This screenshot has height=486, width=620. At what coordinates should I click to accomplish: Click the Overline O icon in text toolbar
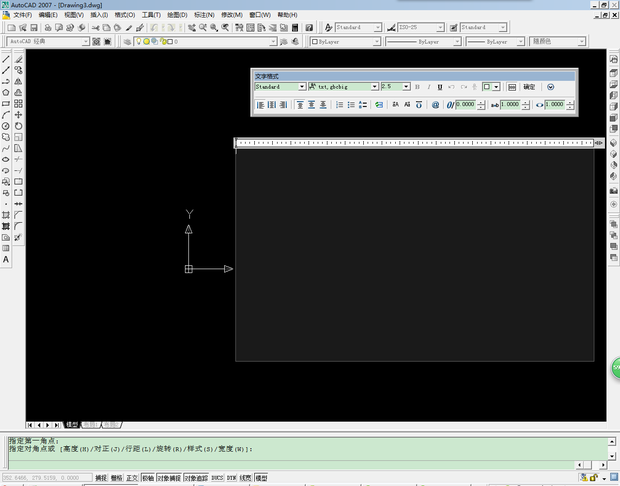click(x=419, y=105)
